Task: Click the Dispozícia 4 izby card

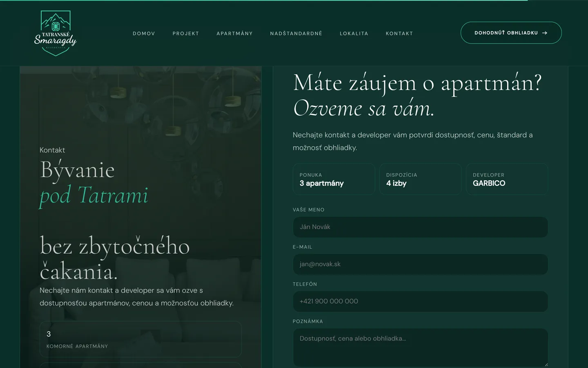Action: pos(420,179)
